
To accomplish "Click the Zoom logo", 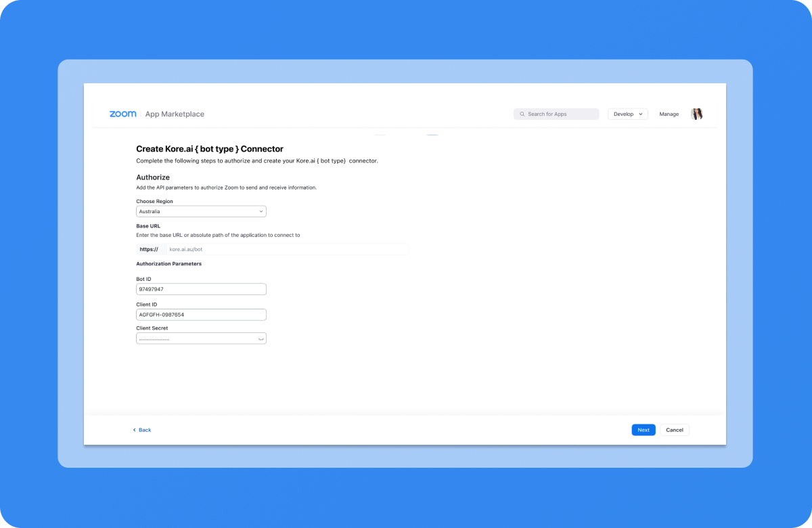I will tap(123, 114).
